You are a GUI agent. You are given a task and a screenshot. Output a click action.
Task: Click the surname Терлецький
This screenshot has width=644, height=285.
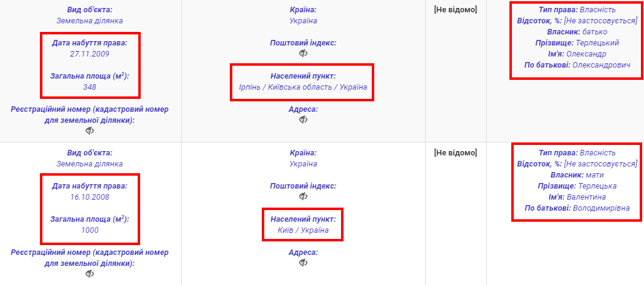(597, 43)
